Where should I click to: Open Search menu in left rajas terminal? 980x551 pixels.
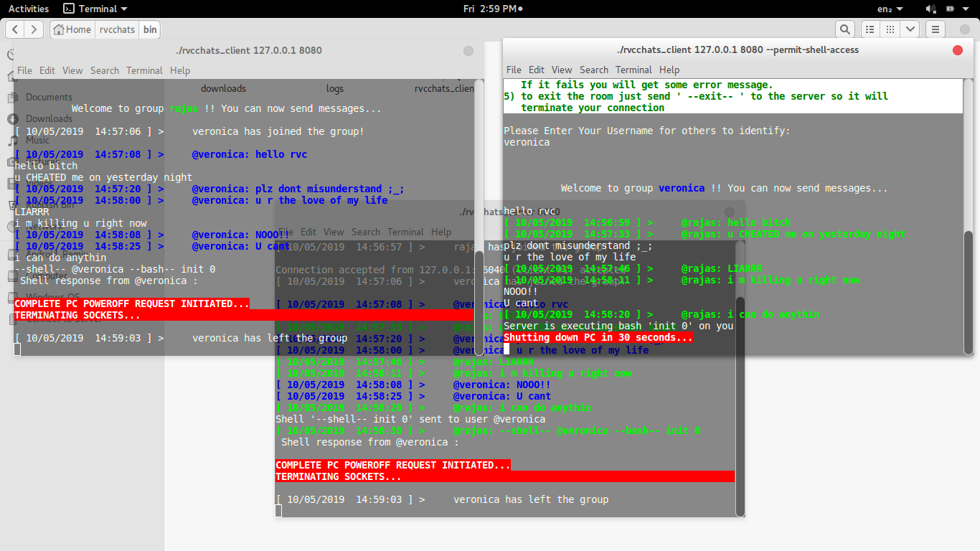point(105,70)
